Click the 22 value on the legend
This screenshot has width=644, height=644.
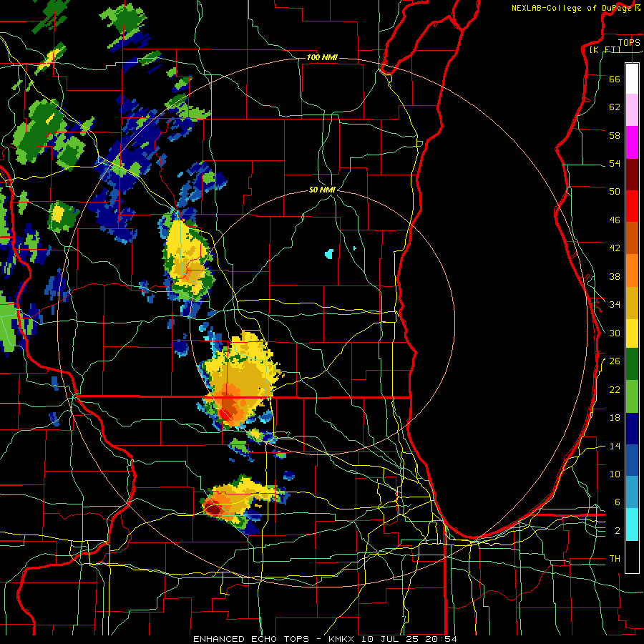coord(615,389)
